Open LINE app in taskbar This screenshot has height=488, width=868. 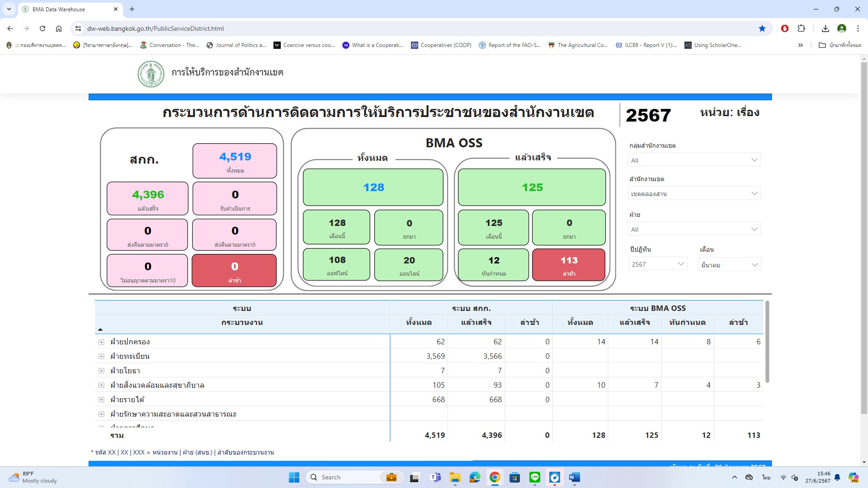[x=535, y=477]
